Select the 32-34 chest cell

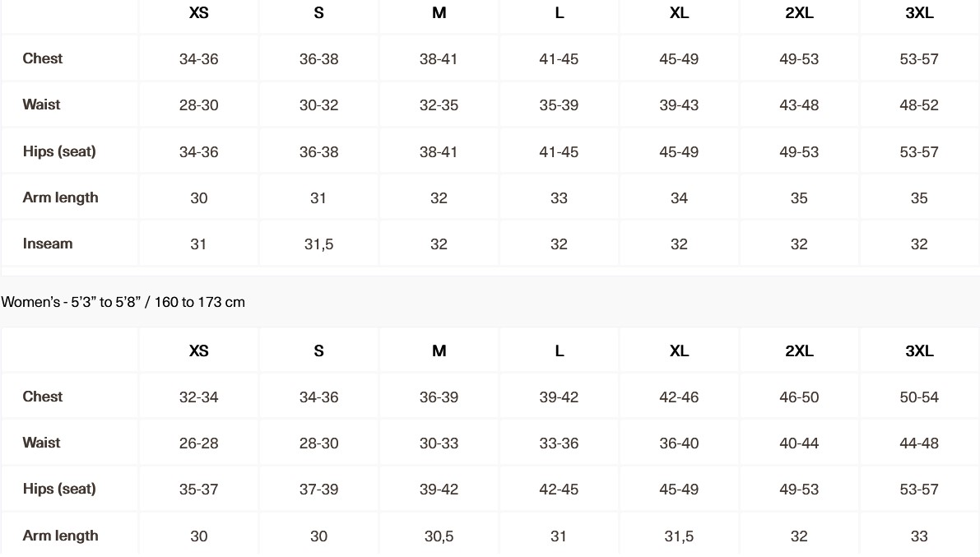tap(198, 397)
